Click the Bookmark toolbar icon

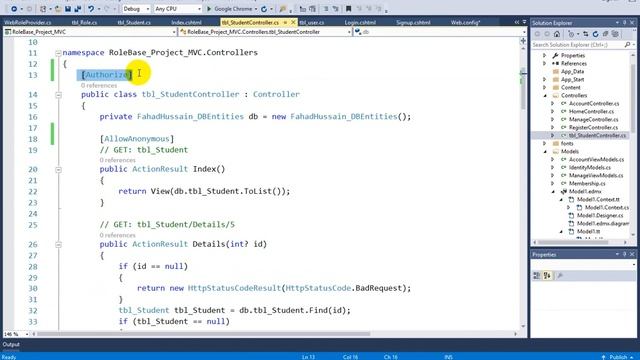[x=348, y=9]
